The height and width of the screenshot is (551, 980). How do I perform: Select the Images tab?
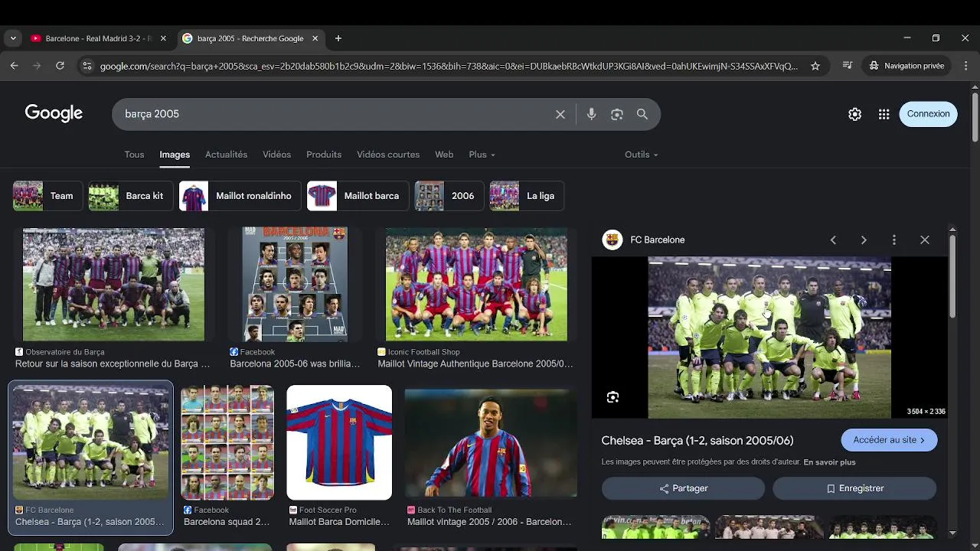point(175,155)
